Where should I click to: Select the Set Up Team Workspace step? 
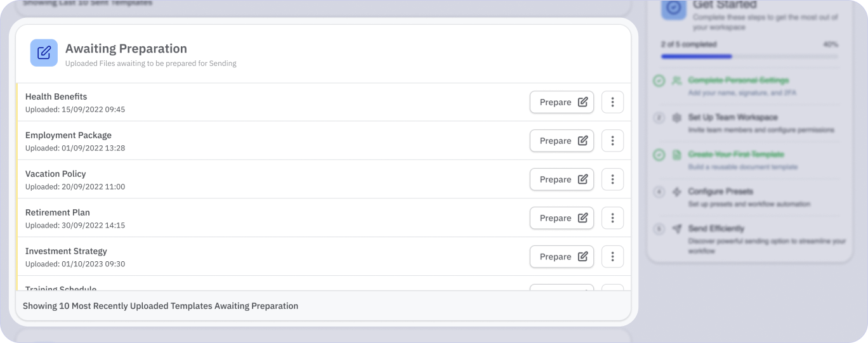tap(733, 117)
